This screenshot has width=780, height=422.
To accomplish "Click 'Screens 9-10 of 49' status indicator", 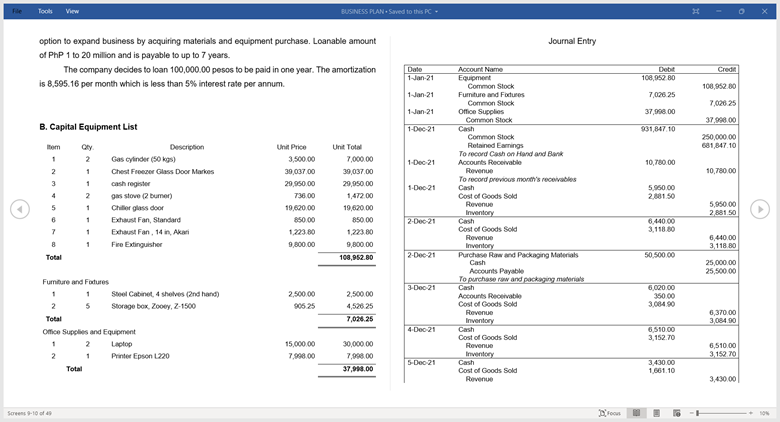I will (29, 413).
